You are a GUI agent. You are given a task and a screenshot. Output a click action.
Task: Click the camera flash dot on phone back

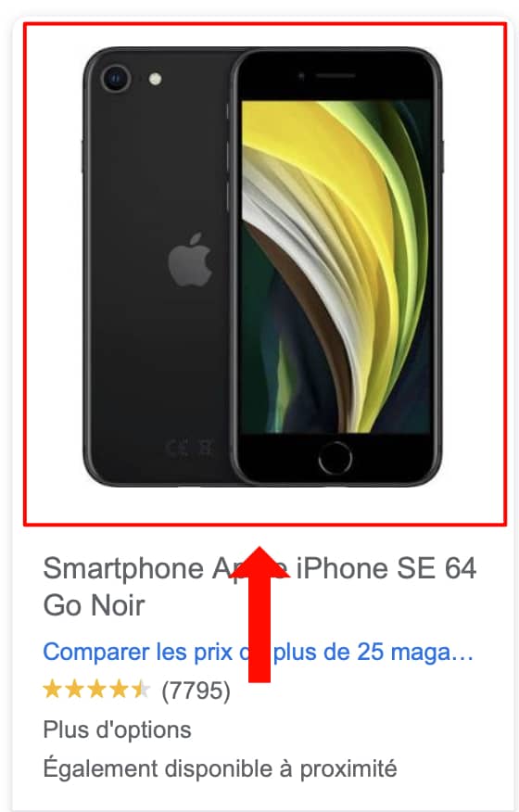coord(155,79)
